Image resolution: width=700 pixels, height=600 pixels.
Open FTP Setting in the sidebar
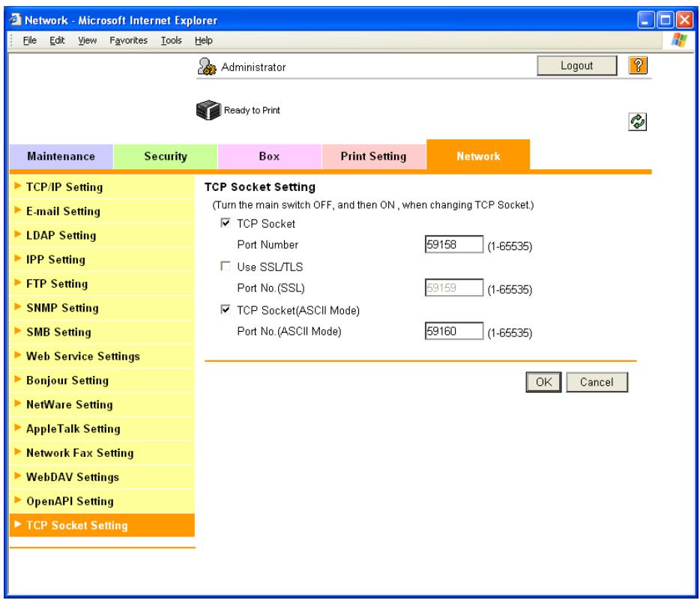pos(102,283)
